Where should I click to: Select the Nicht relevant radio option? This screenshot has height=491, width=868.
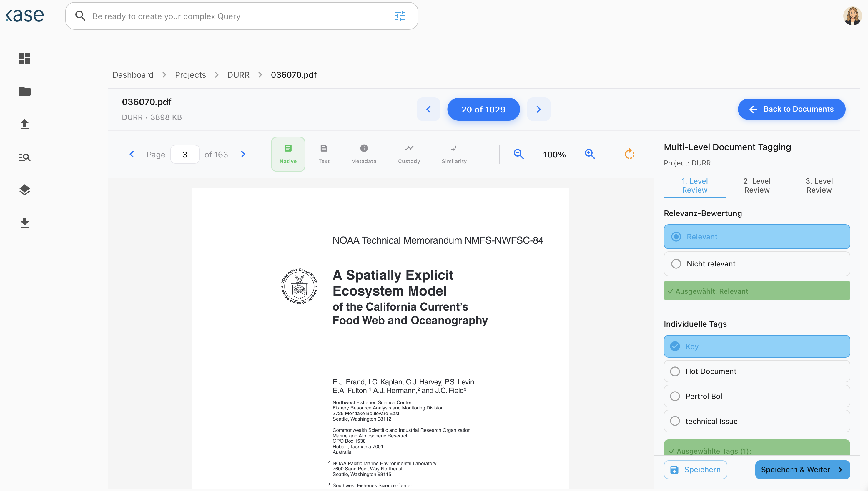point(757,264)
